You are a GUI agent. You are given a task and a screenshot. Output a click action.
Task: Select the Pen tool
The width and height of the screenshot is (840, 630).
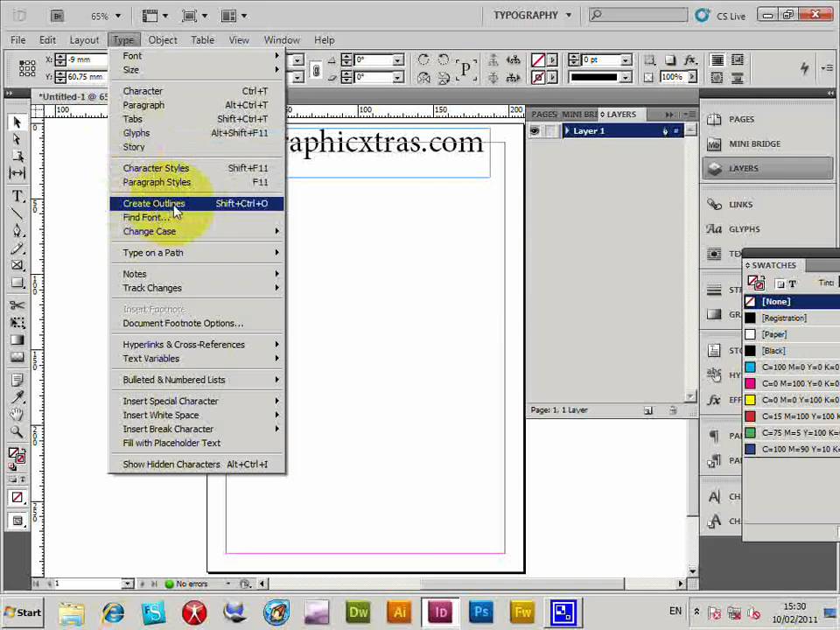17,231
